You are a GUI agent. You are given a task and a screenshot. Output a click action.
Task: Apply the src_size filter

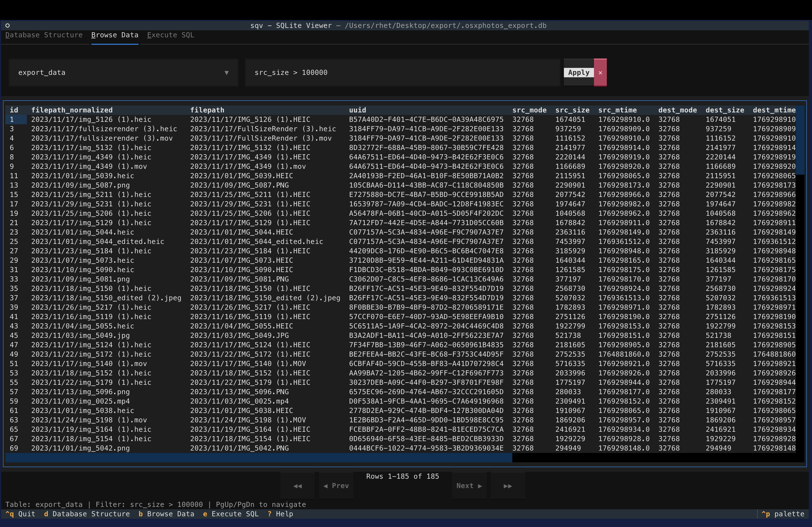pyautogui.click(x=578, y=72)
